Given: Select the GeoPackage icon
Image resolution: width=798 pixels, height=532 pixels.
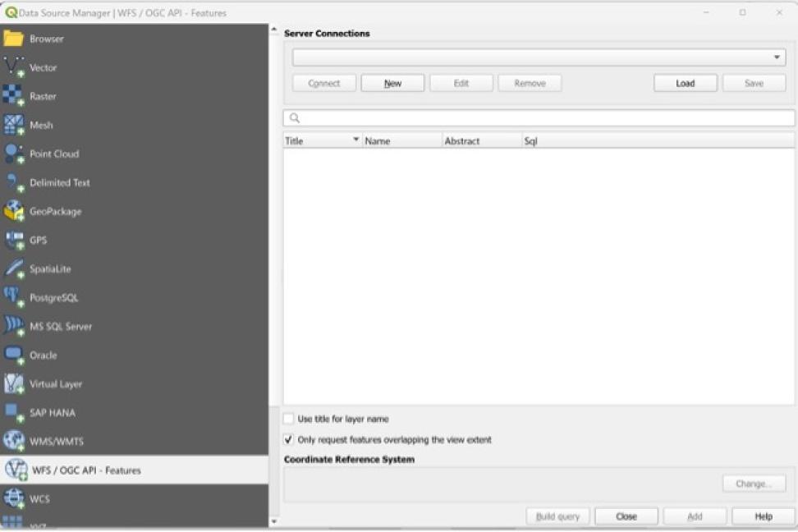Looking at the screenshot, I should tap(14, 211).
